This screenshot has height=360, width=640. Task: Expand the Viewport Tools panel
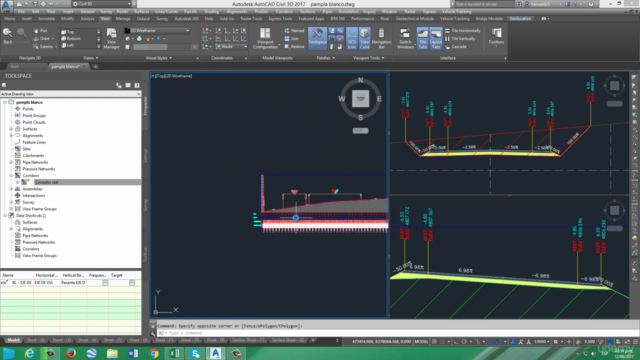click(369, 58)
